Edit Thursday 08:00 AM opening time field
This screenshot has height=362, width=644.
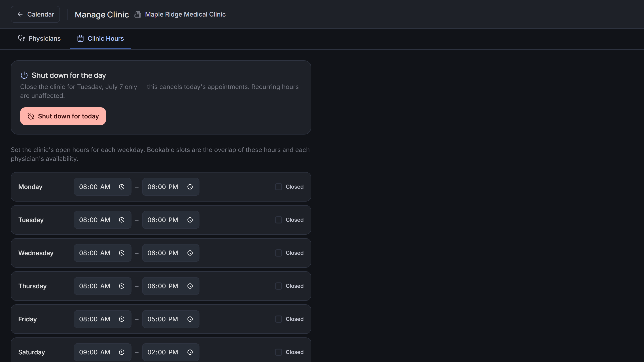(x=102, y=286)
